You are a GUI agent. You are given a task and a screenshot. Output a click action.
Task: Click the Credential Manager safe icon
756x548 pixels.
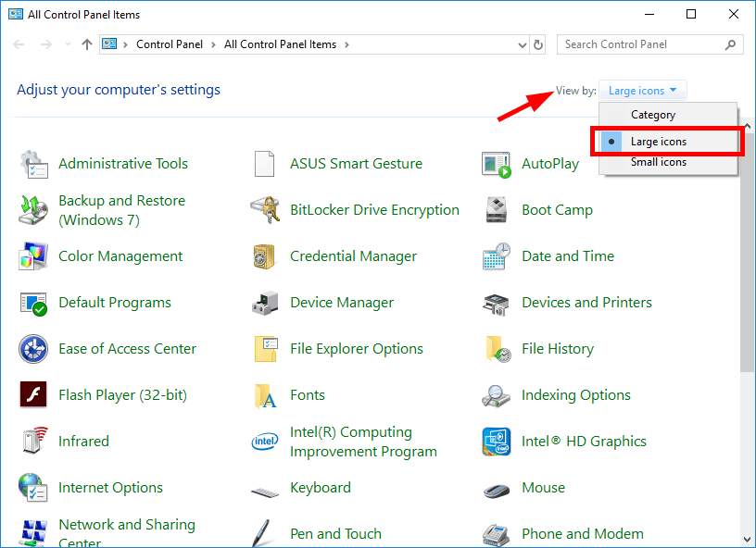(264, 256)
